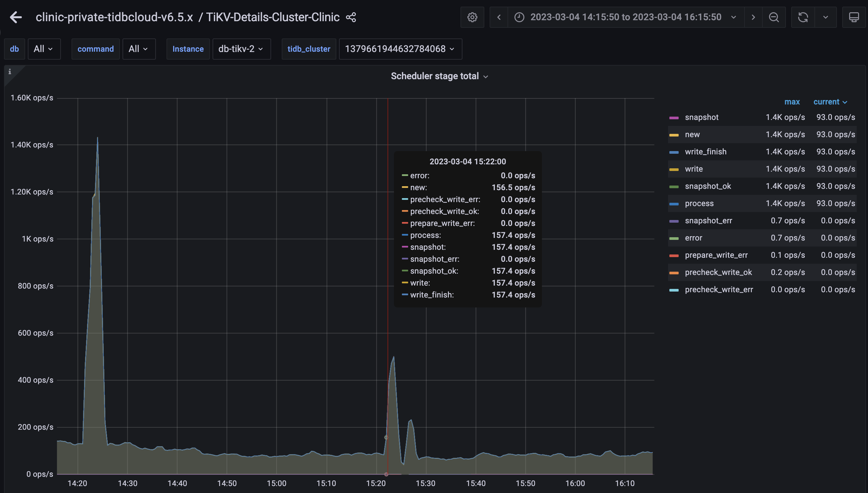Enable kiosk display mode
Viewport: 868px width, 493px height.
854,17
